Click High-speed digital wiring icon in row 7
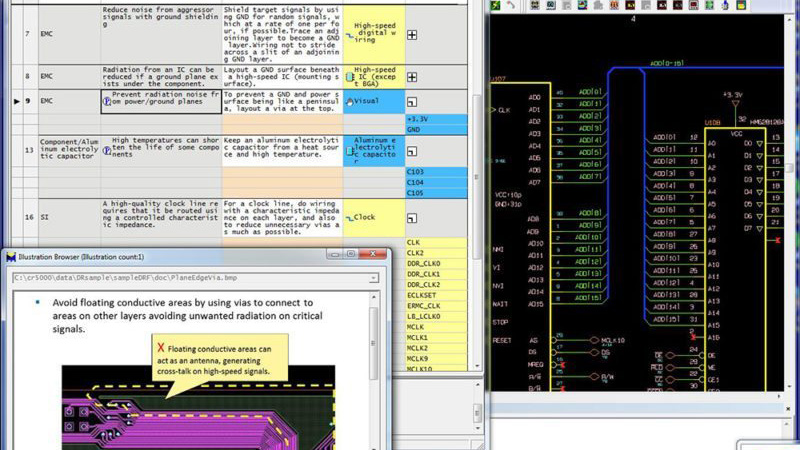This screenshot has height=450, width=800. (x=349, y=34)
